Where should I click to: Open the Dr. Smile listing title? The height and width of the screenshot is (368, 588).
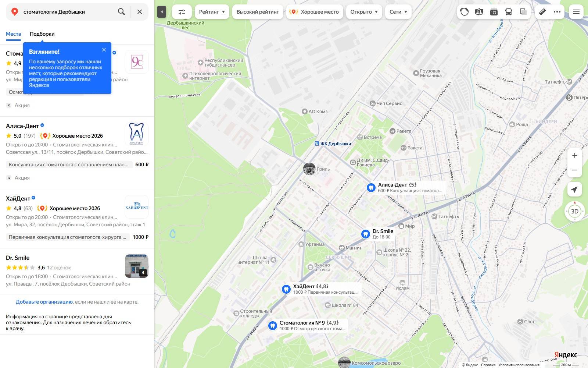(18, 258)
